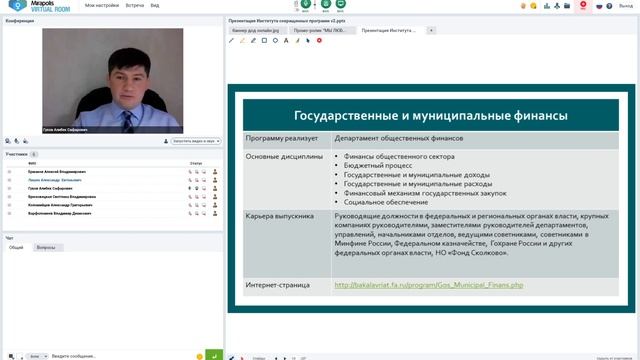This screenshot has height=360, width=640.
Task: Open the structure diagram icon in top bar
Action: point(557,6)
